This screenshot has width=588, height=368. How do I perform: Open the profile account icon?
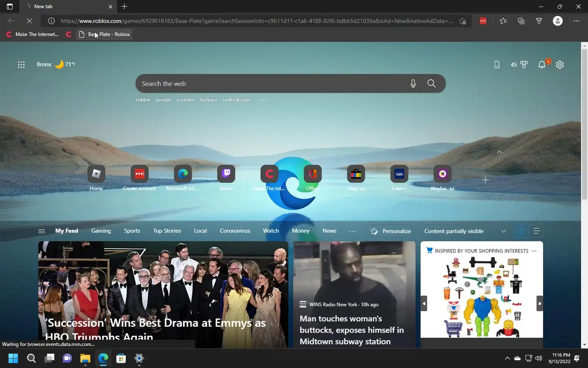[558, 21]
